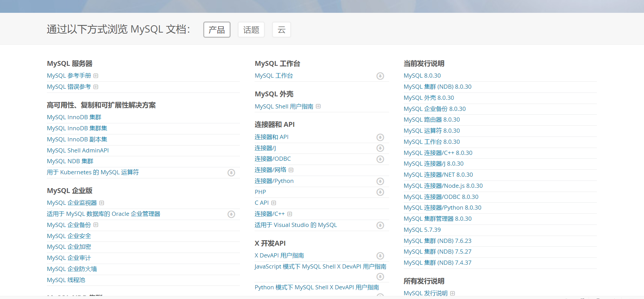This screenshot has height=299, width=644.
Task: Expand MySQL 参考手册 with plus icon
Action: click(x=96, y=76)
